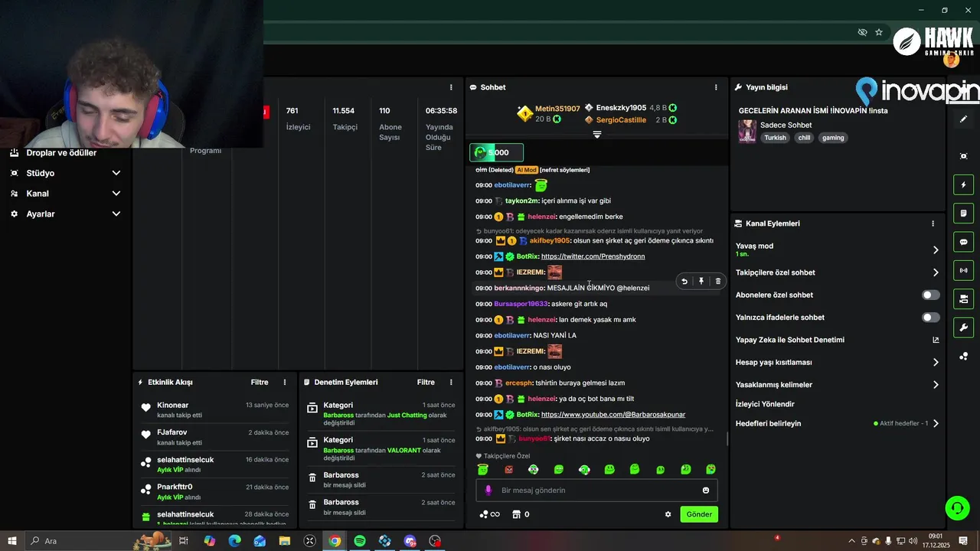
Task: Open stream category thumbnail in Yayın bilgisi
Action: point(746,131)
